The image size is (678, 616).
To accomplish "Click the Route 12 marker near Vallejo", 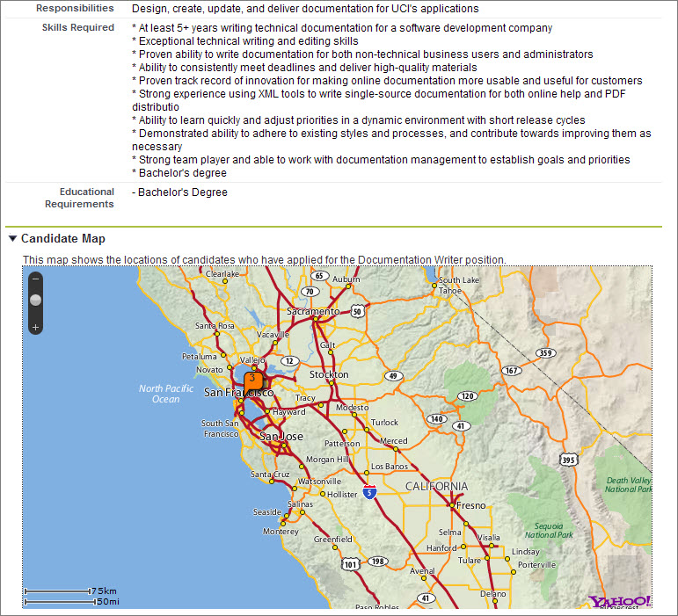I will point(289,360).
